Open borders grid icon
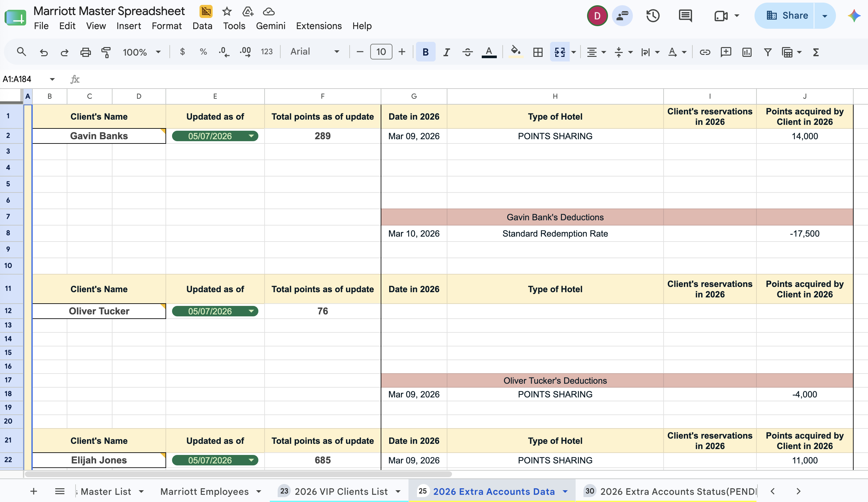 point(538,52)
